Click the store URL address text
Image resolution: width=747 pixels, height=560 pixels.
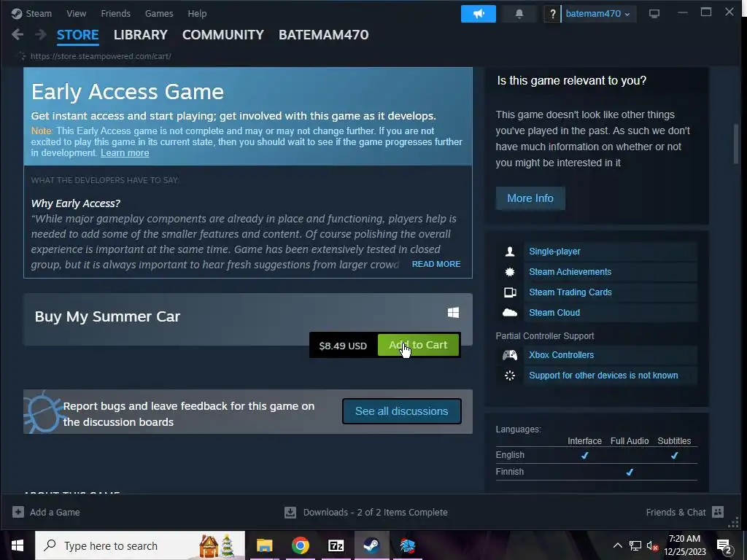[101, 56]
